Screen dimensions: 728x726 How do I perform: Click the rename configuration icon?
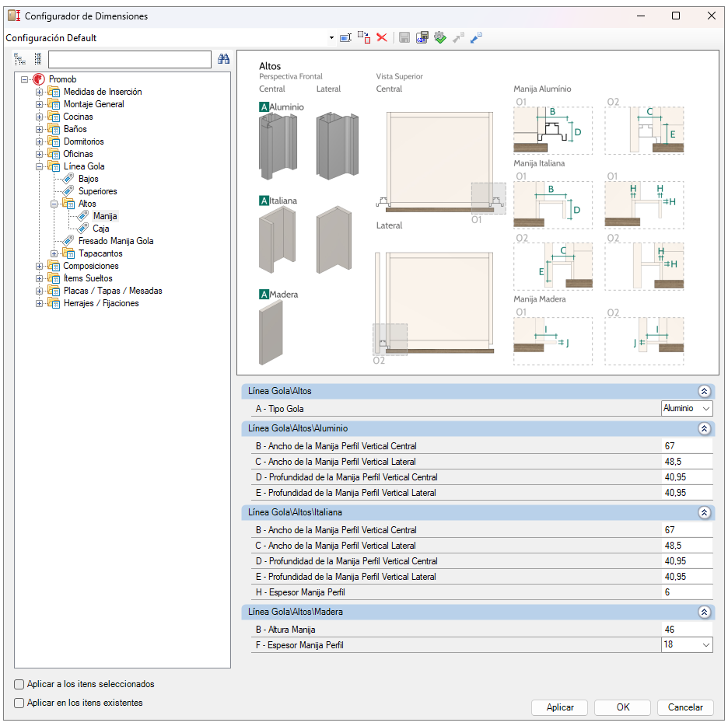pyautogui.click(x=345, y=37)
